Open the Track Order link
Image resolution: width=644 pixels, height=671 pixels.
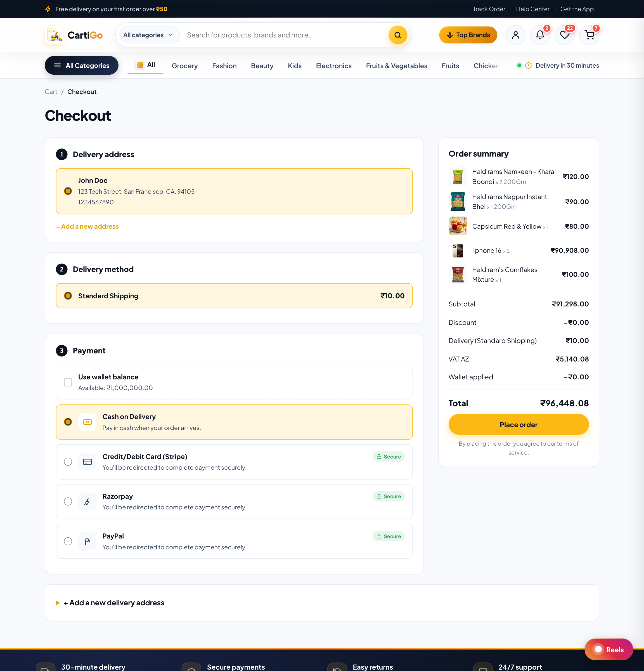click(x=489, y=9)
